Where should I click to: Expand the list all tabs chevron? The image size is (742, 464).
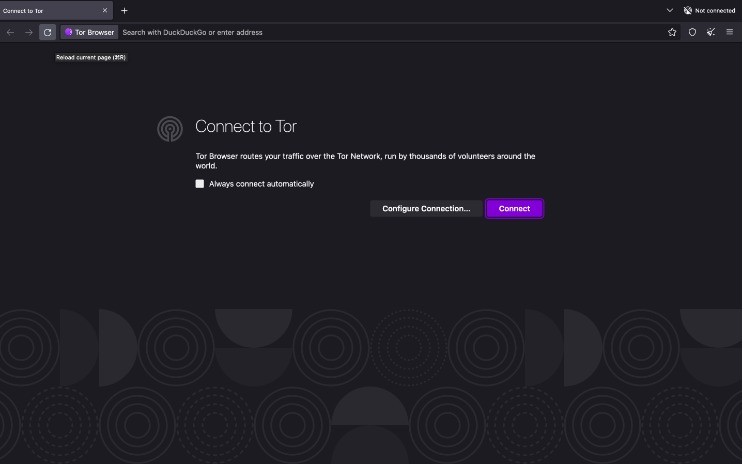point(669,10)
